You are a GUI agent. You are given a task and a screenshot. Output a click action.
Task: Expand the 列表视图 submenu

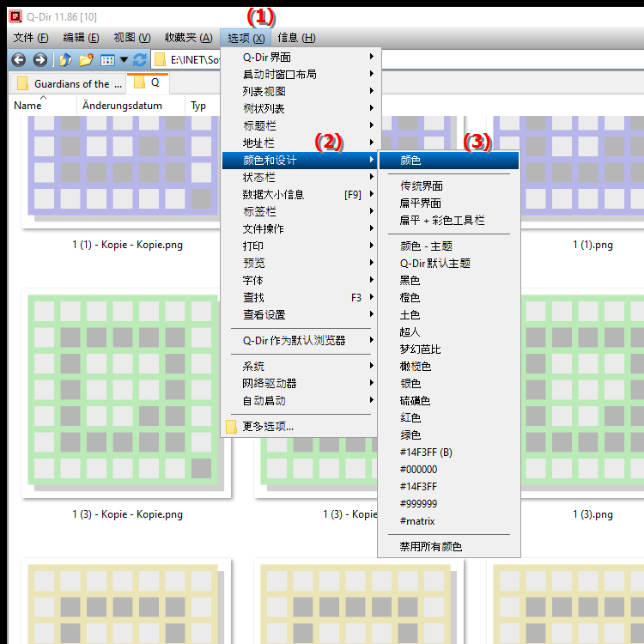click(x=299, y=91)
